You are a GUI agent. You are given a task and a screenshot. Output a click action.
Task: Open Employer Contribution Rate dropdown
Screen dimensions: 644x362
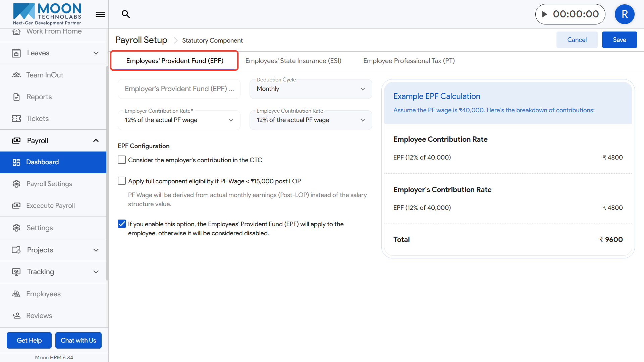179,120
